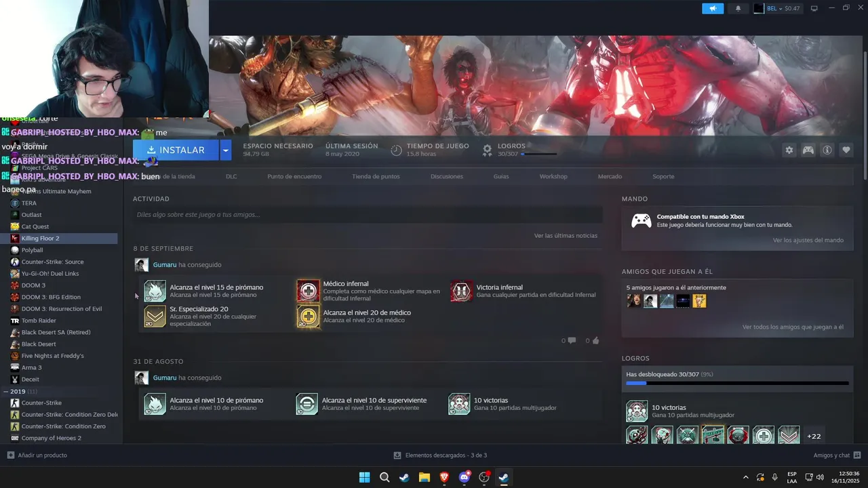Open first friend avatar in friends who play
Screen dimensions: 868x488
pos(633,301)
